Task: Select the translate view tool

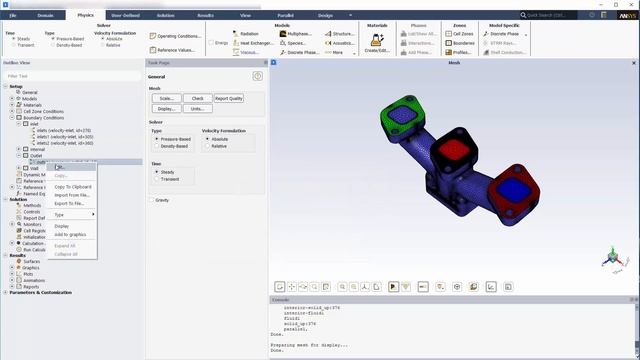Action: pos(291,287)
